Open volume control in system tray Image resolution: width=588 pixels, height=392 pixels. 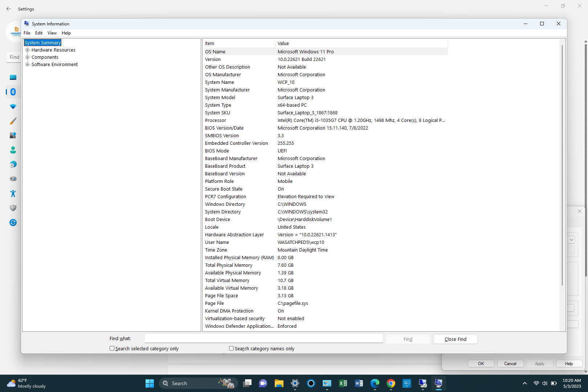point(545,383)
